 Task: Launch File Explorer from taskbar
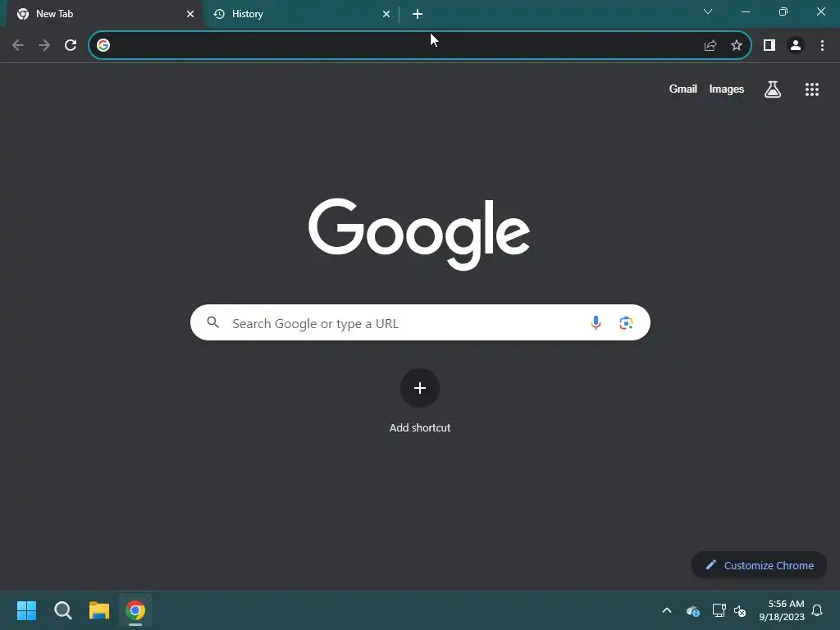pyautogui.click(x=99, y=610)
